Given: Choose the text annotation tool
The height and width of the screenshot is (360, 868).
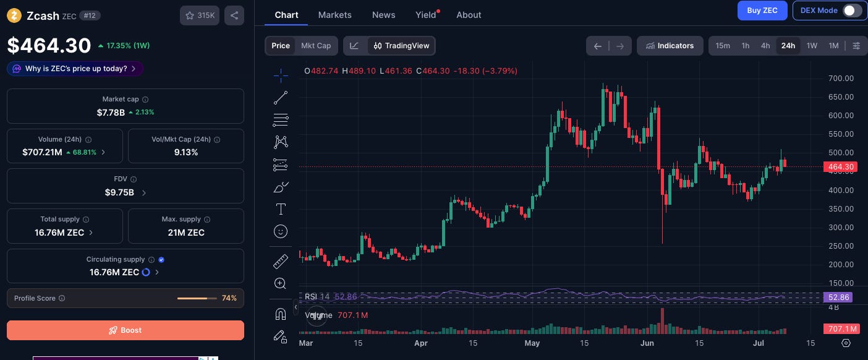Looking at the screenshot, I should point(281,209).
